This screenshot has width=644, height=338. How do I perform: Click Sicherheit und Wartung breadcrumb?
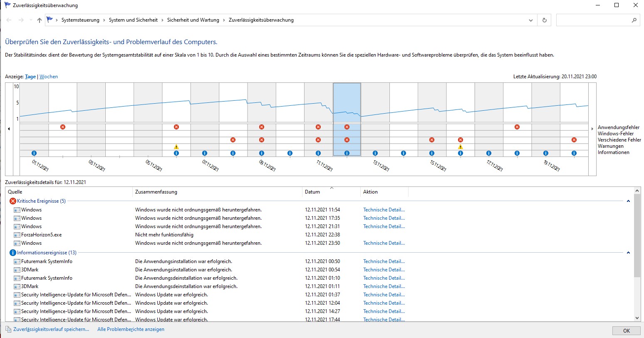(193, 20)
